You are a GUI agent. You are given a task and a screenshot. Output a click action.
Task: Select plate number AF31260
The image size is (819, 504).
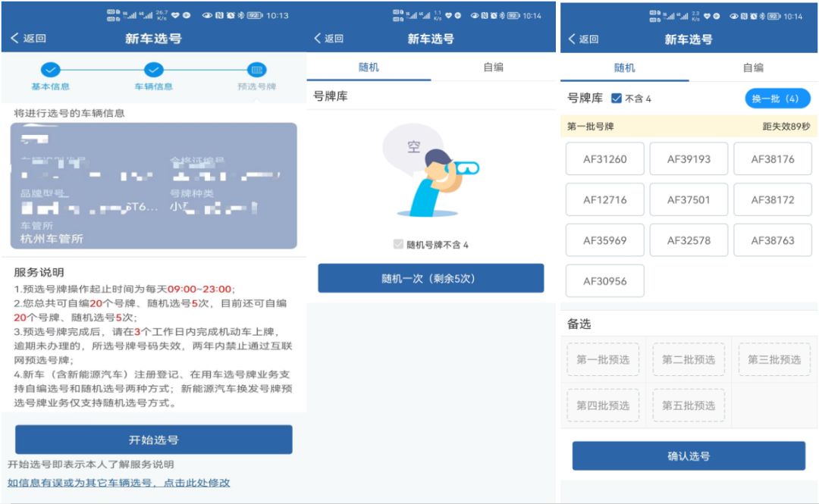coord(605,158)
